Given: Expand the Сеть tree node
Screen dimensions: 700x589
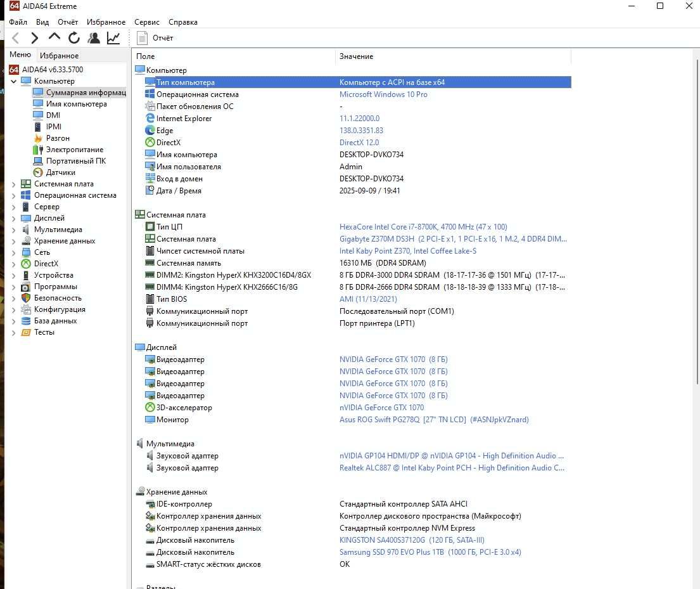Looking at the screenshot, I should (x=13, y=252).
